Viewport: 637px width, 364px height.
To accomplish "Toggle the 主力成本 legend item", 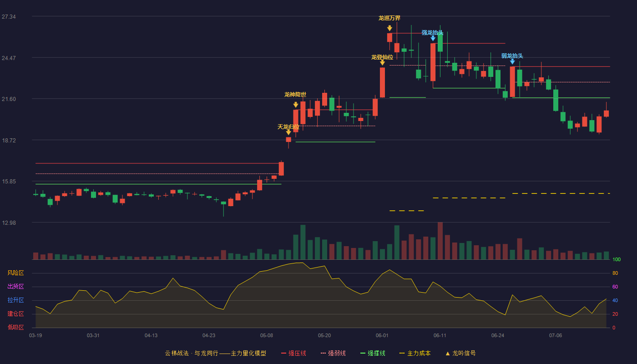I will 415,353.
